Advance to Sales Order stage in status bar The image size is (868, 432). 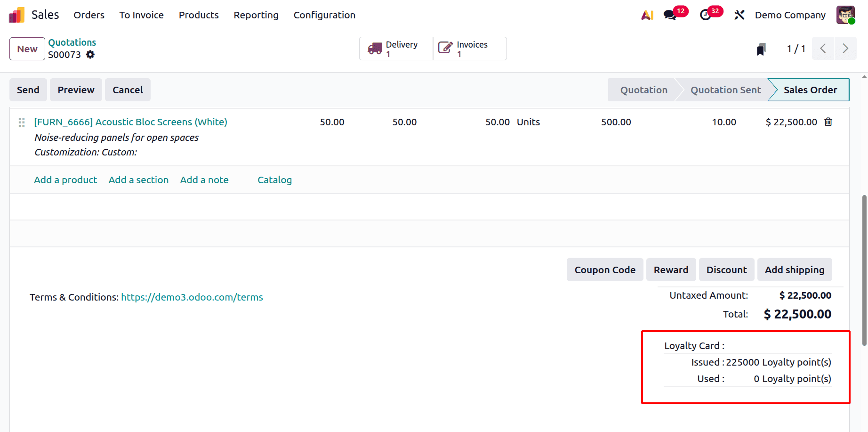[810, 90]
